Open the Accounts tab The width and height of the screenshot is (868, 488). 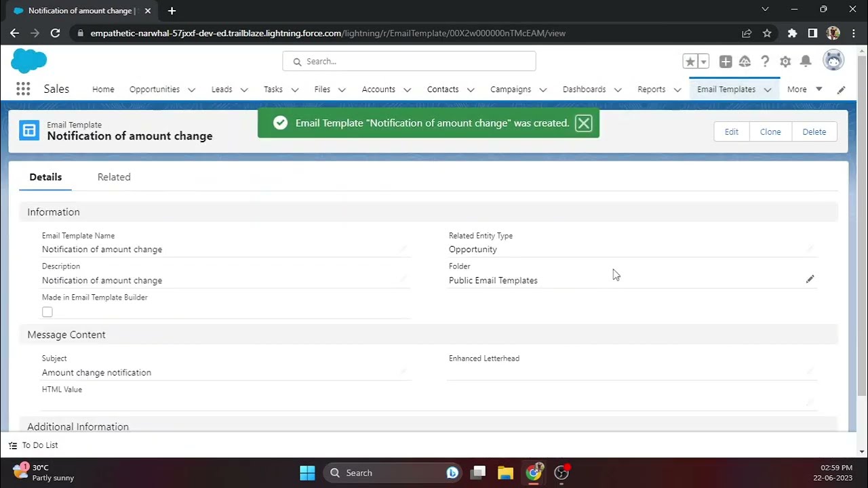coord(378,89)
